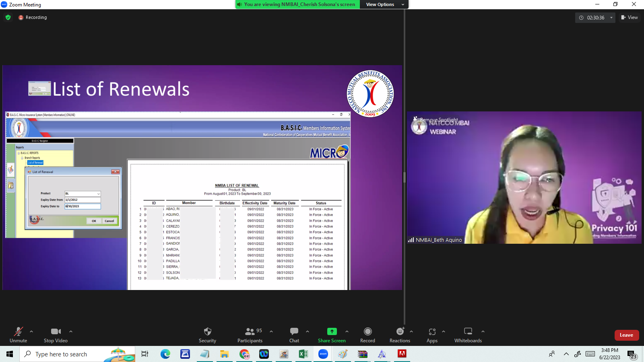Open WinRAR from taskbar
This screenshot has width=644, height=362.
pyautogui.click(x=363, y=354)
